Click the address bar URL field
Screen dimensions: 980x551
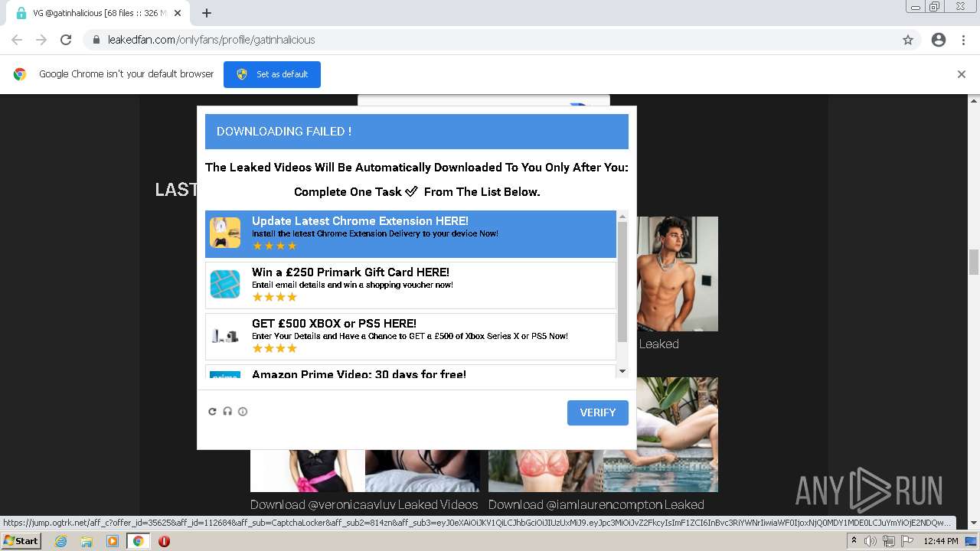(490, 40)
